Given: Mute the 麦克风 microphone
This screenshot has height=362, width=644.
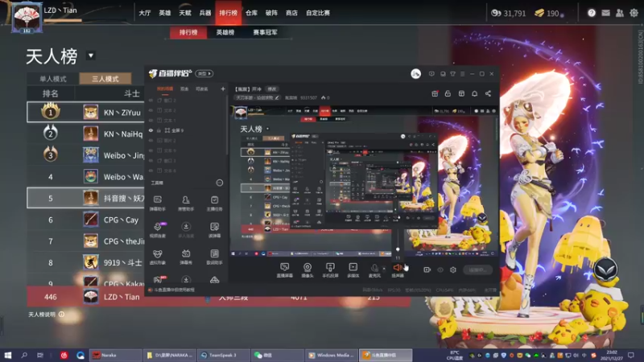Looking at the screenshot, I should click(x=374, y=270).
